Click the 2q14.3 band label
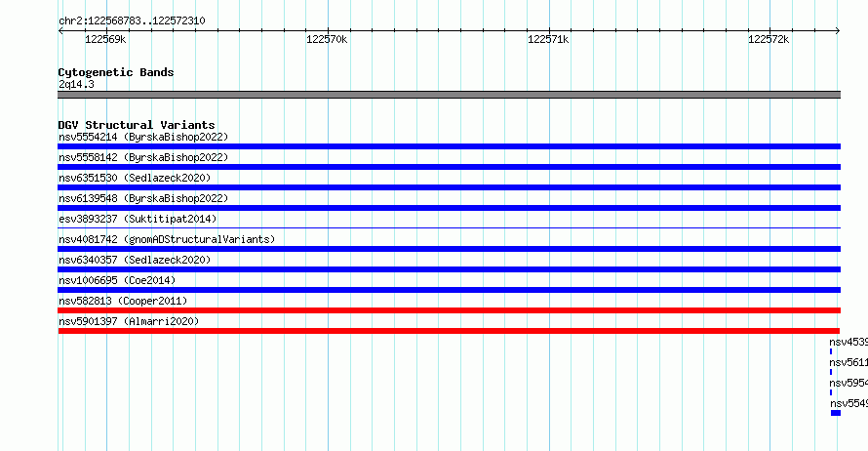Image resolution: width=868 pixels, height=451 pixels. (76, 84)
